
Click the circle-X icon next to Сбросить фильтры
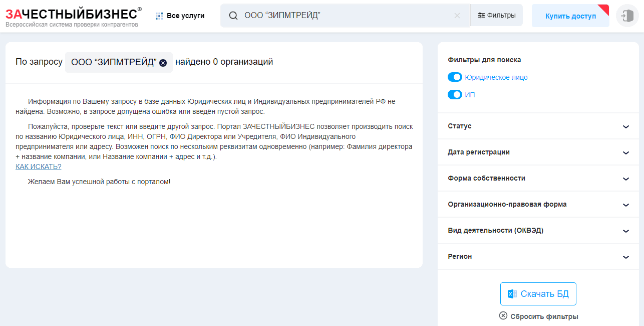(502, 316)
